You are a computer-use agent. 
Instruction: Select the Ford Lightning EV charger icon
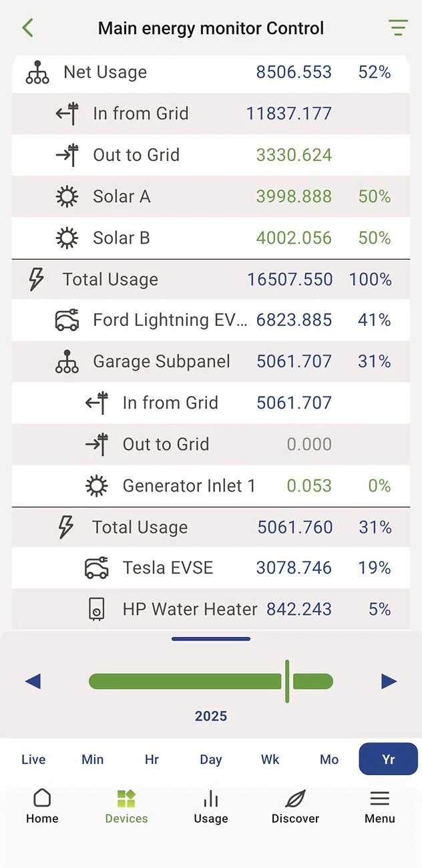tap(65, 320)
